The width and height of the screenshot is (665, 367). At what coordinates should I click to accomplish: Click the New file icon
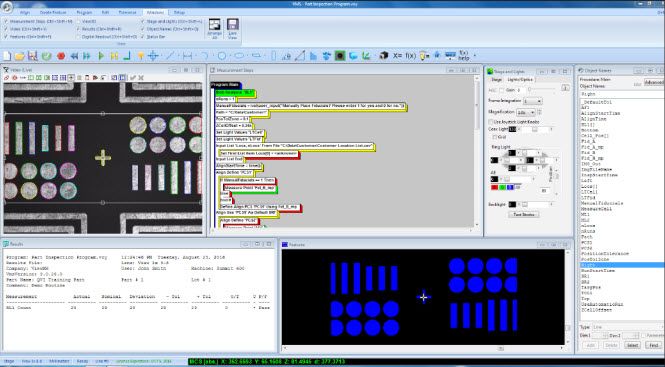point(7,56)
